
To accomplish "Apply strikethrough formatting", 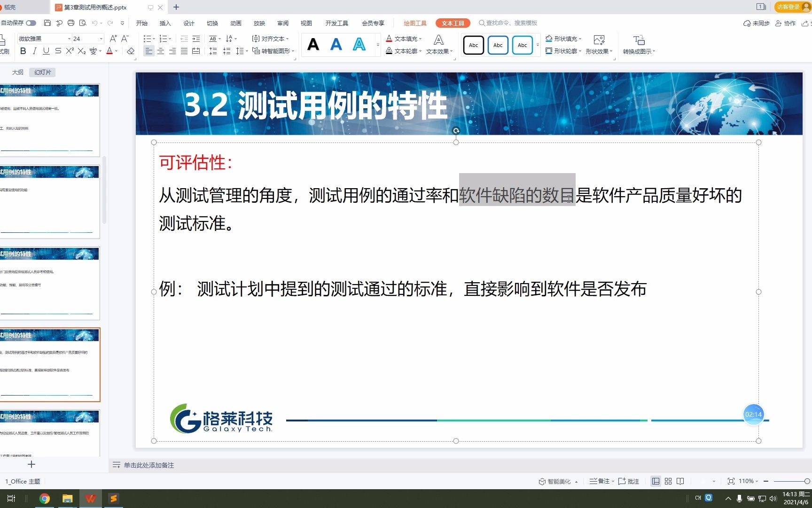I will [58, 51].
